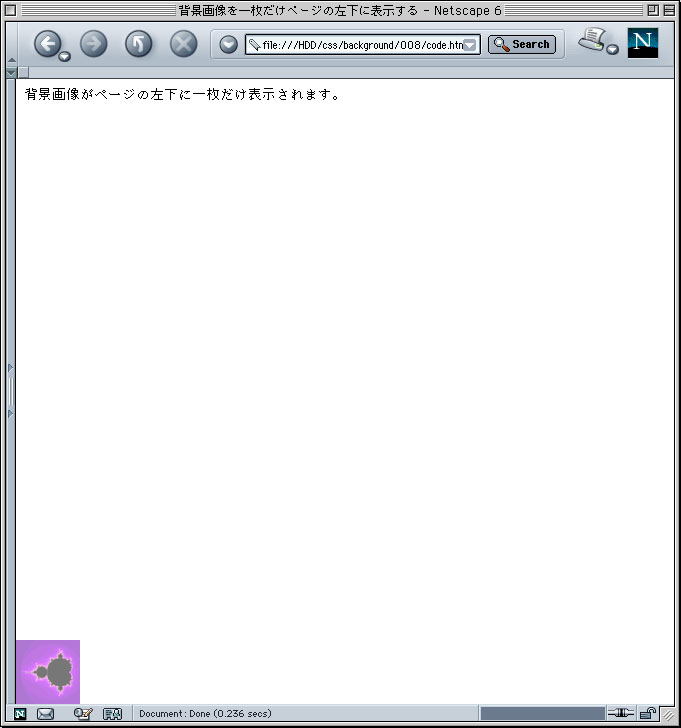Click the Search button

(521, 44)
